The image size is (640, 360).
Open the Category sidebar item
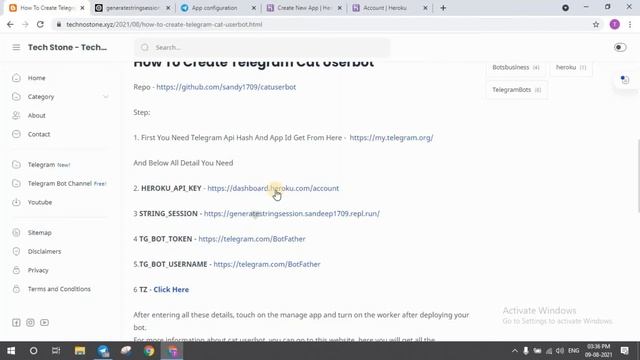41,97
